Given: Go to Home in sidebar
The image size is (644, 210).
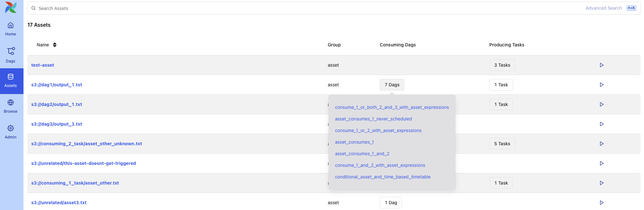Looking at the screenshot, I should (11, 29).
